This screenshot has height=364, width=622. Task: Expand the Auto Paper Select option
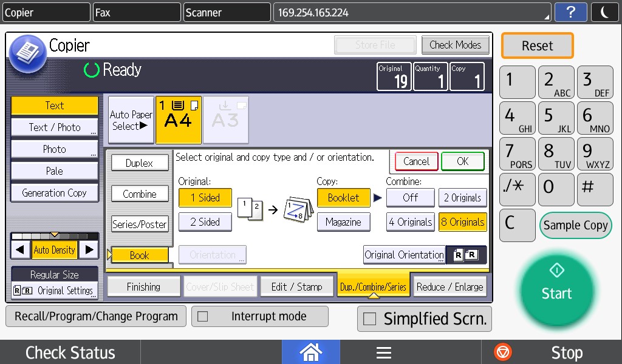[131, 120]
